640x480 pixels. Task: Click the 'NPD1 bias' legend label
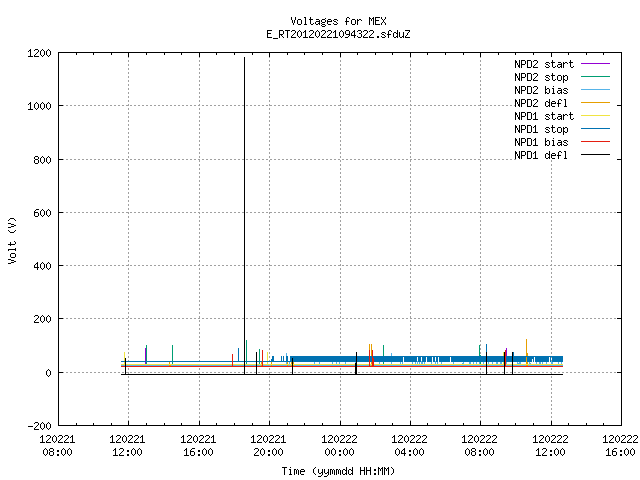click(x=541, y=142)
